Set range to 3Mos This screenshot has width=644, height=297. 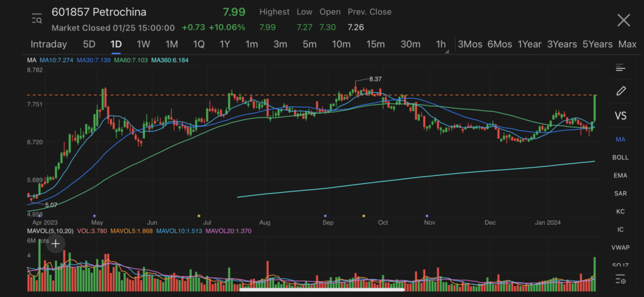[470, 45]
